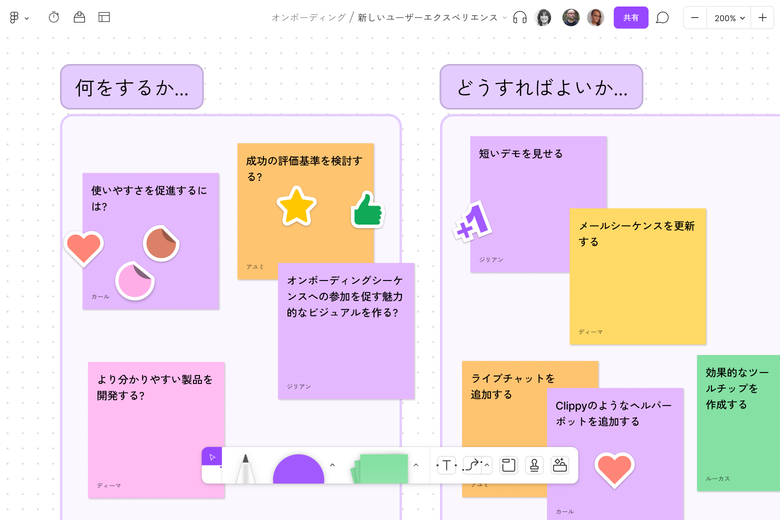780x520 pixels.
Task: Click the +1 stamp sticker
Action: (473, 221)
